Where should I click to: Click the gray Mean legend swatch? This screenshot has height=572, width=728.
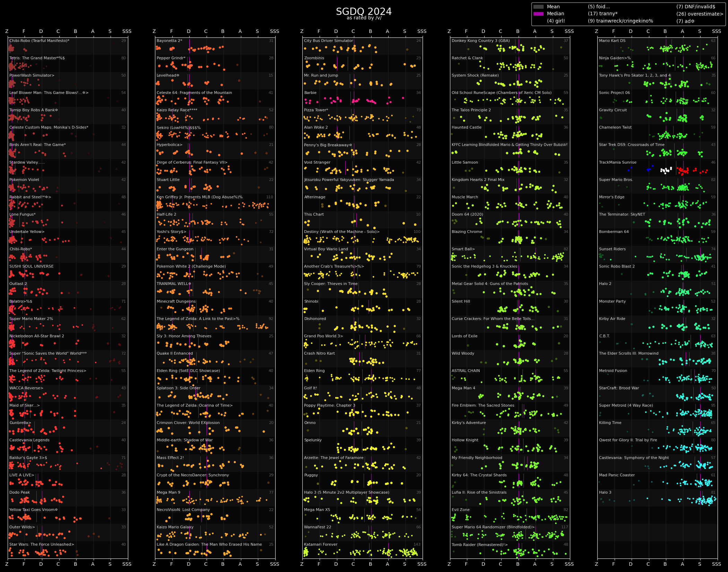(538, 7)
